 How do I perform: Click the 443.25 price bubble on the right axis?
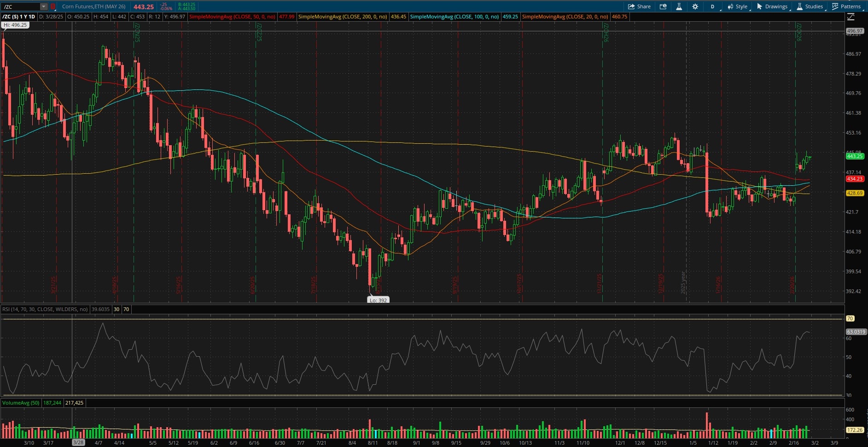click(x=854, y=156)
